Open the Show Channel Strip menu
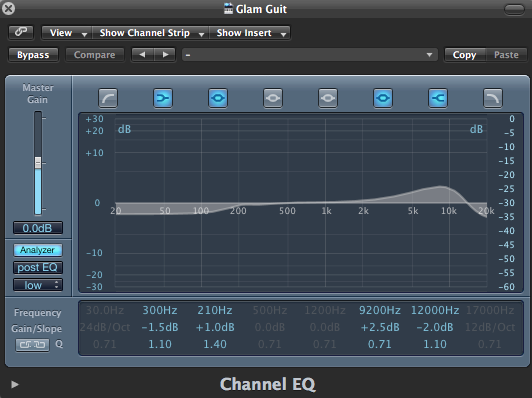532x398 pixels. point(151,33)
